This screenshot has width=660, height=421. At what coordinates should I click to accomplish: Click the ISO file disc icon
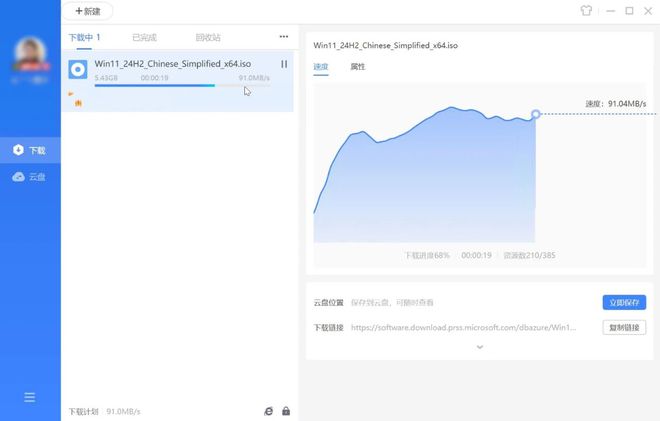pyautogui.click(x=78, y=69)
